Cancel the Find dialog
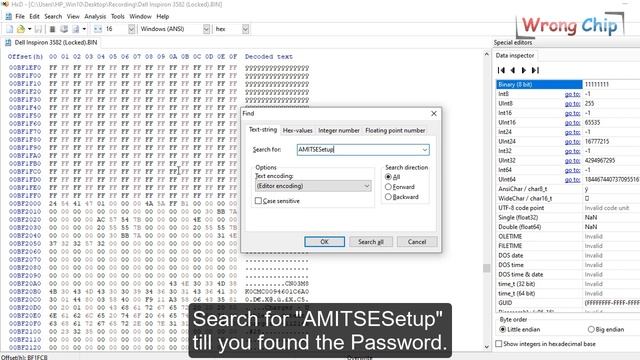Viewport: 640px width, 360px height. pos(417,242)
